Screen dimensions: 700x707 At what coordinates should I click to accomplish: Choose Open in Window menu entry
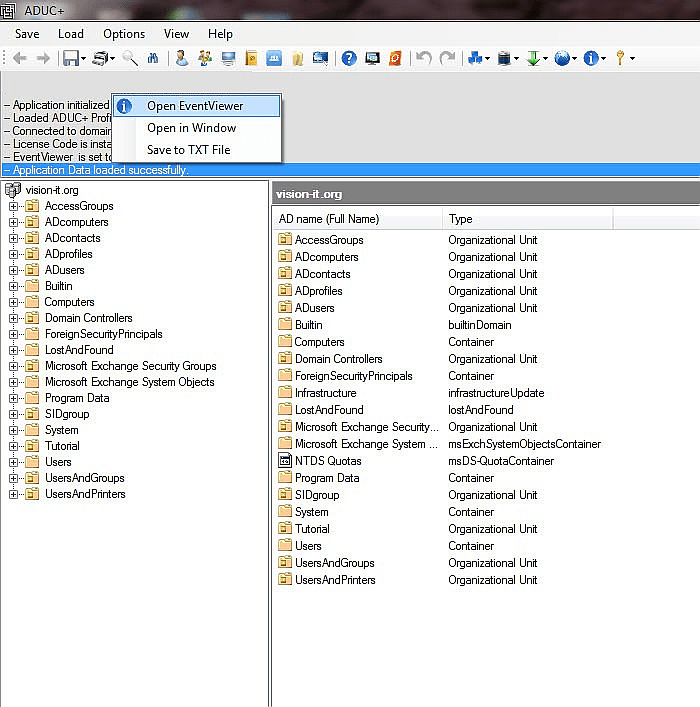pos(197,128)
